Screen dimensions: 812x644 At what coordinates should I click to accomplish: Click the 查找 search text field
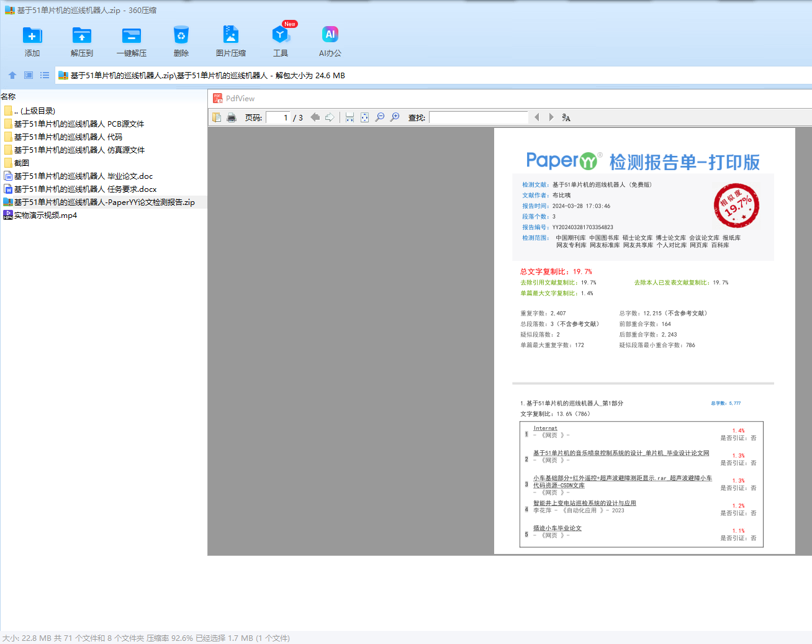479,117
